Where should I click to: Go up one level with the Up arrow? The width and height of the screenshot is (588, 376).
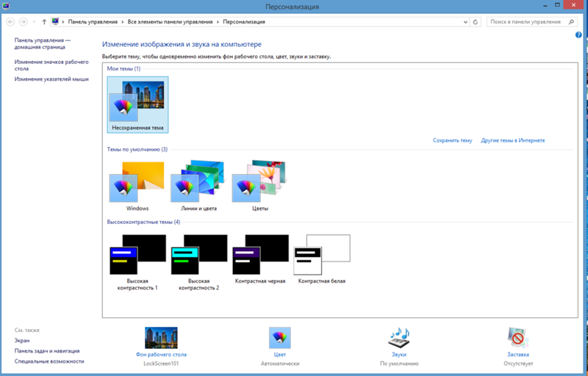click(44, 22)
